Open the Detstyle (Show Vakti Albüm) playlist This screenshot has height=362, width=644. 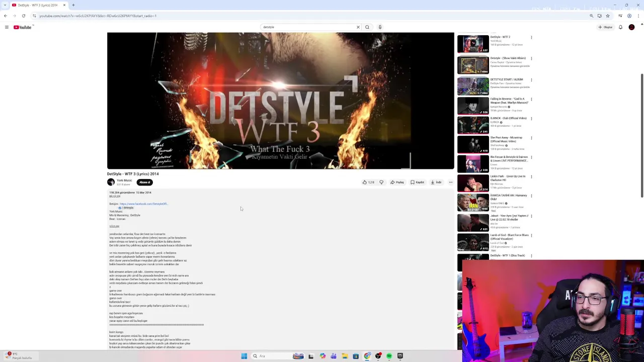(473, 65)
